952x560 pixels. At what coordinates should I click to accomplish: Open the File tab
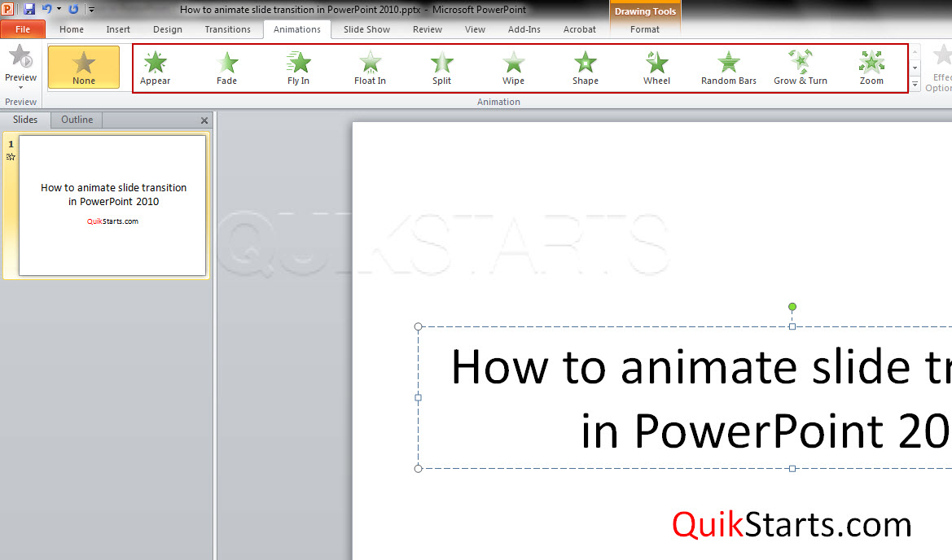23,29
